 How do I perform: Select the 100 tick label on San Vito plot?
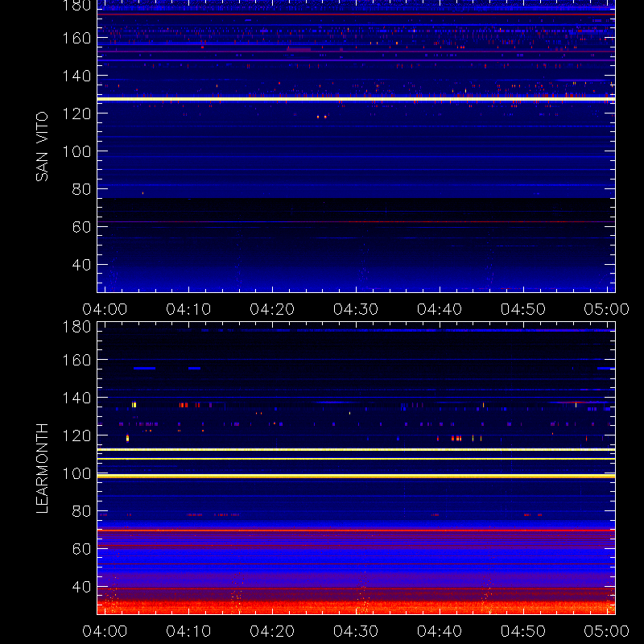click(76, 151)
